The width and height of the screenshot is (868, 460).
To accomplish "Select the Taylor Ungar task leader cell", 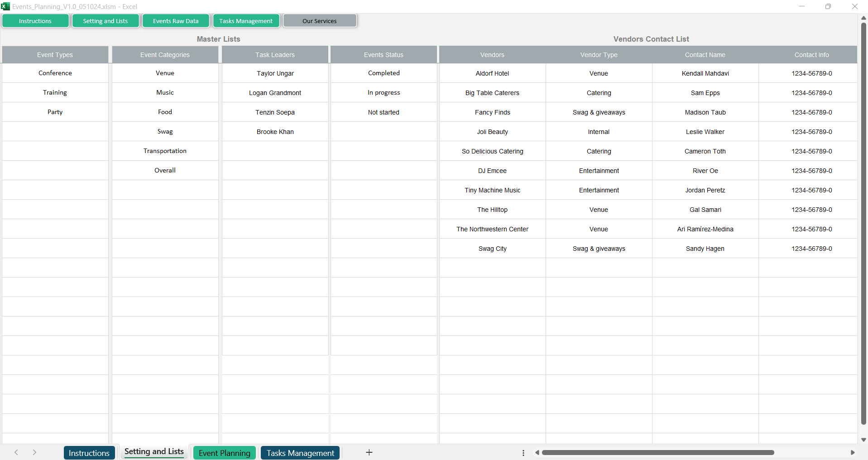I will pos(275,73).
